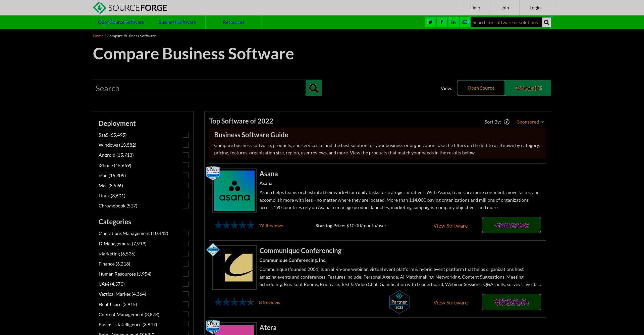Focus the header software search field
Screen dimensions: 644x335
click(506, 22)
